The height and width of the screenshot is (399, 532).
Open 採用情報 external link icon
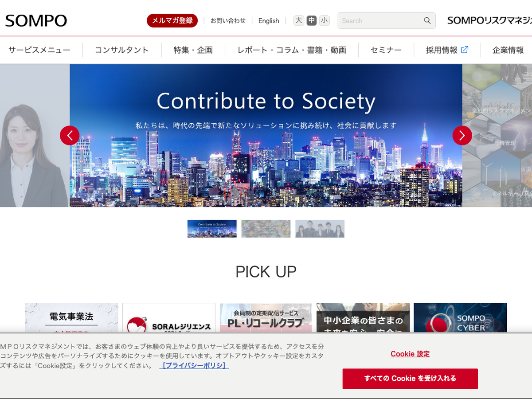(465, 50)
